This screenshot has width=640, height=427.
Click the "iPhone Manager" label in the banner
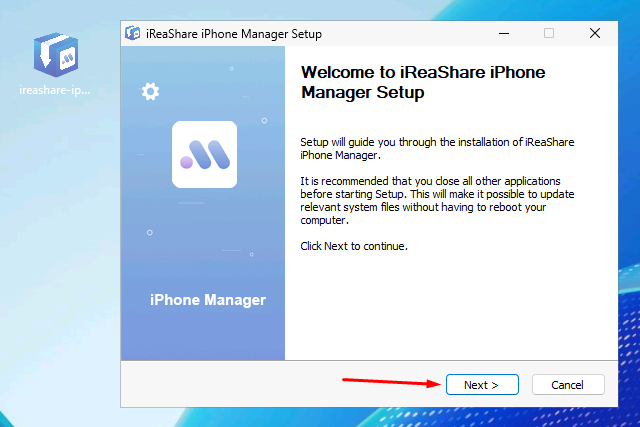click(x=207, y=300)
